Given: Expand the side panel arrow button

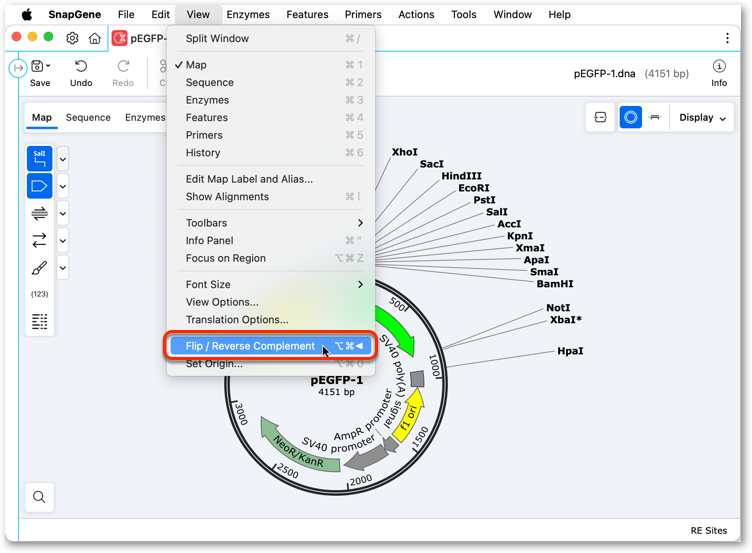Looking at the screenshot, I should pyautogui.click(x=18, y=68).
